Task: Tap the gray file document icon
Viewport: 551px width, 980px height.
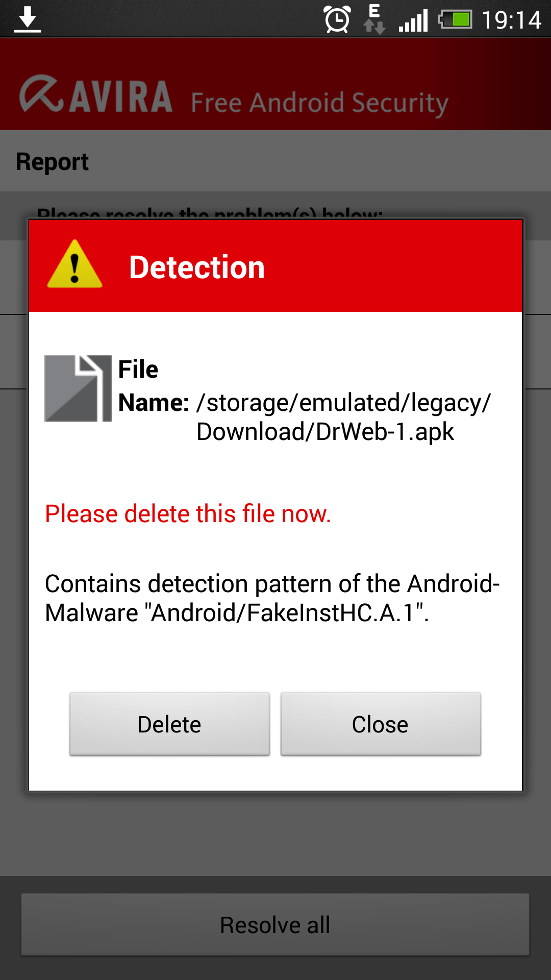Action: (x=78, y=388)
